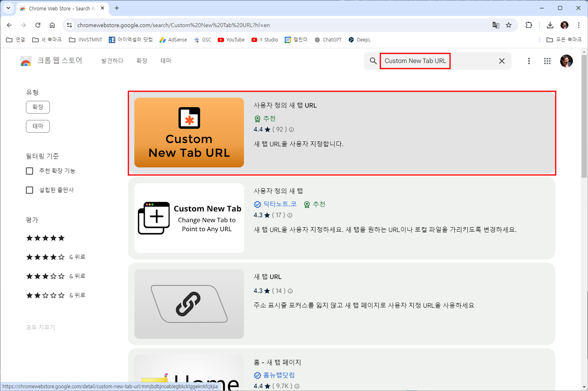Bookmark this page with the star icon

click(x=509, y=25)
